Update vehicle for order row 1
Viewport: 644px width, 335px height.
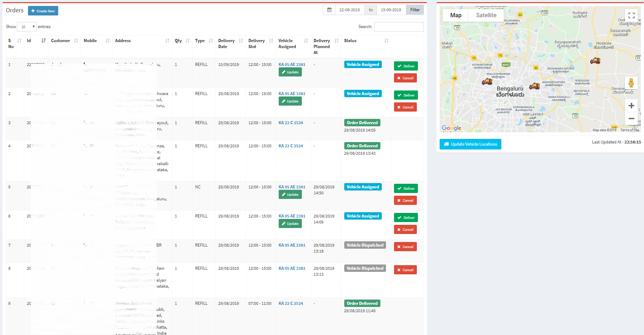(290, 72)
